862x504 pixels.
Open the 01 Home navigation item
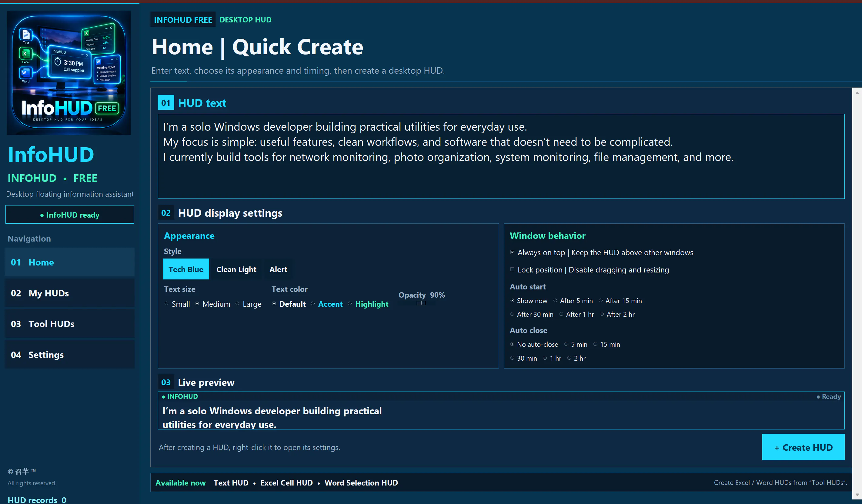point(70,262)
